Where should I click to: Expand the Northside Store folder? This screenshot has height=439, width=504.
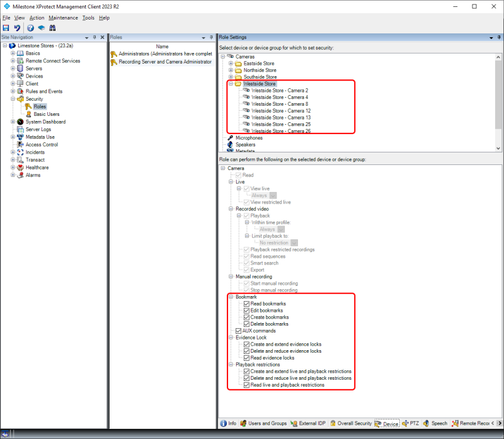[231, 70]
